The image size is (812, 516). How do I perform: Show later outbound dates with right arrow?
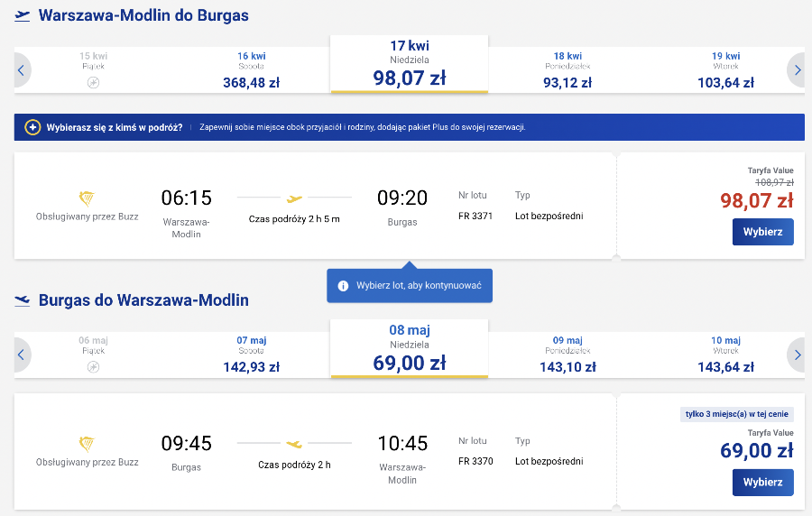797,70
